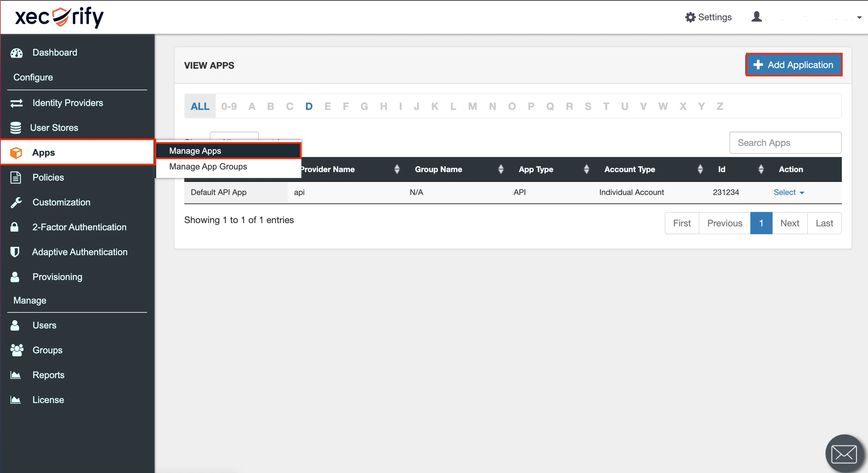Click the Policies document icon
Image resolution: width=868 pixels, height=473 pixels.
click(x=15, y=178)
